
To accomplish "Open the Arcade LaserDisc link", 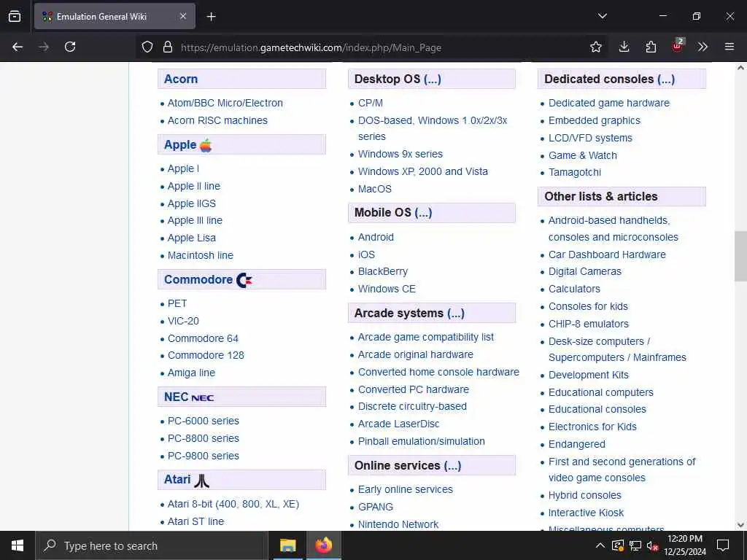I will pyautogui.click(x=399, y=424).
